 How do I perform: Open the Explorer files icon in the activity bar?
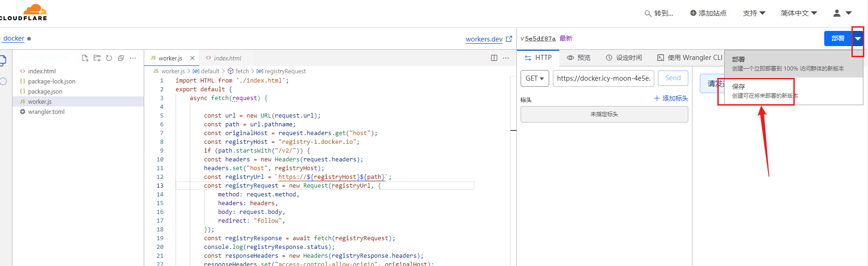[x=2, y=60]
